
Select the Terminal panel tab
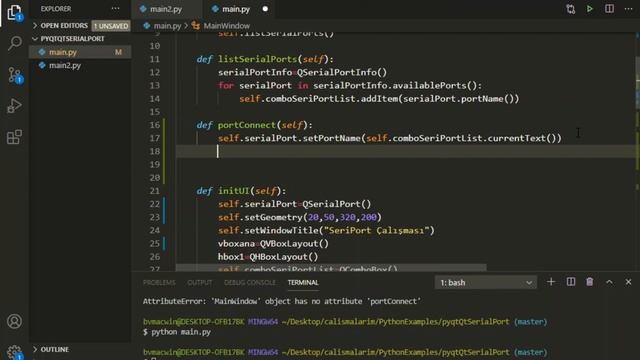coord(303,282)
